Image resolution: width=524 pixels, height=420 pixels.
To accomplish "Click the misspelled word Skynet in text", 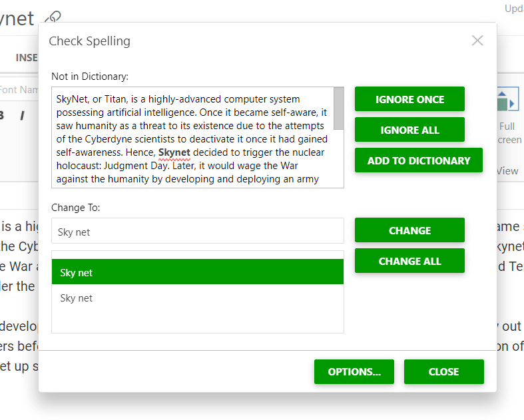I will click(174, 152).
